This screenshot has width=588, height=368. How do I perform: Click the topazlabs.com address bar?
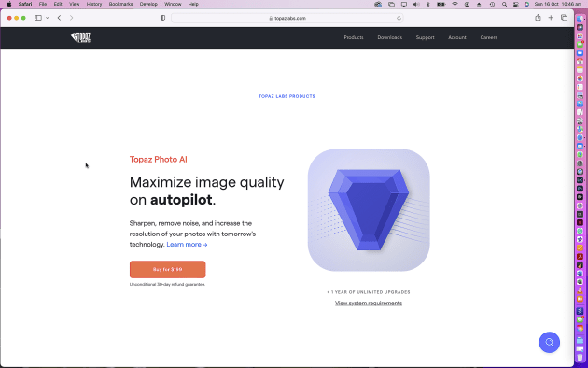point(287,18)
